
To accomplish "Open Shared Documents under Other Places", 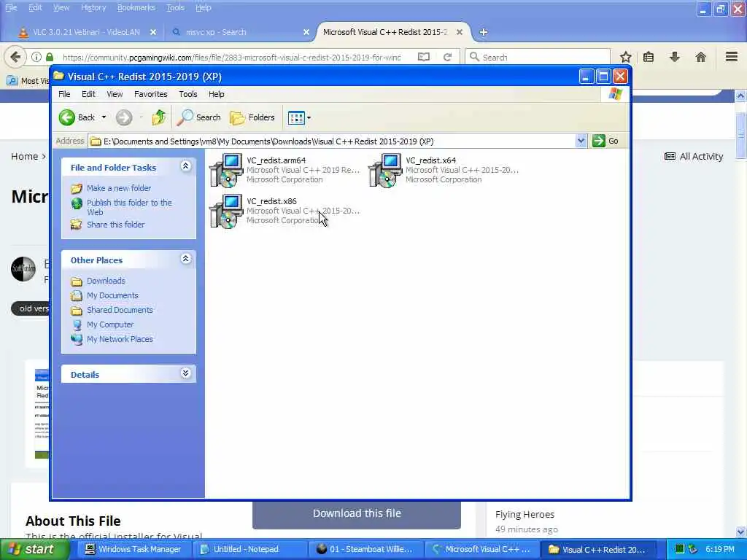I will [x=120, y=310].
